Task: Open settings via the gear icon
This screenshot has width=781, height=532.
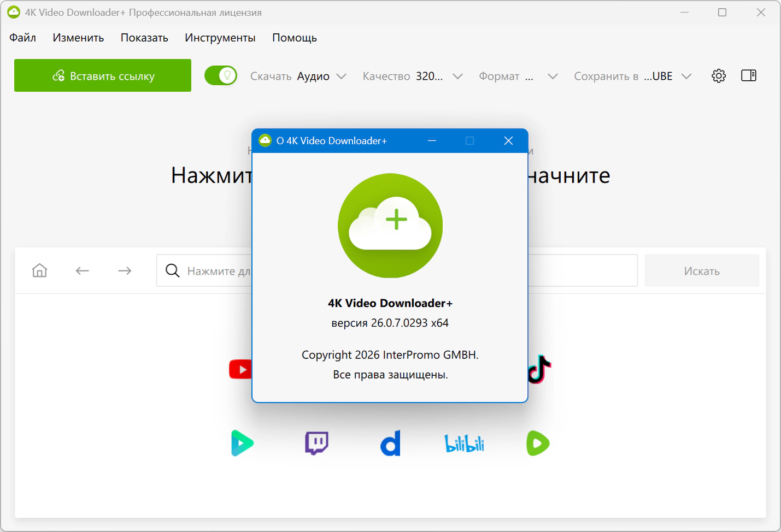Action: click(719, 76)
